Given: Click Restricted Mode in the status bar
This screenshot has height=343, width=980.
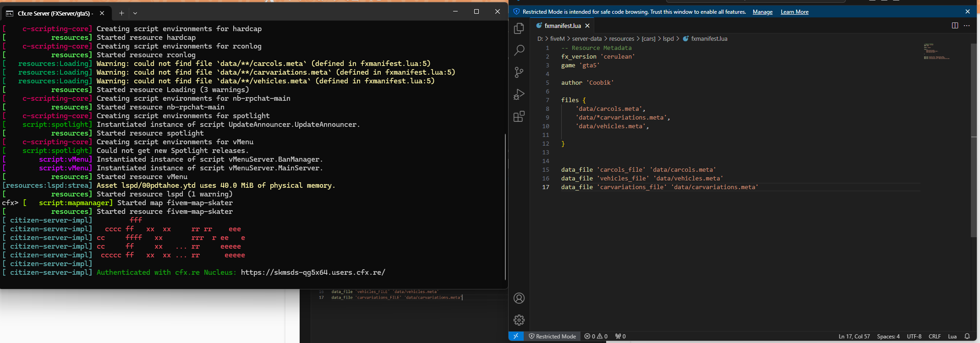Looking at the screenshot, I should tap(552, 336).
